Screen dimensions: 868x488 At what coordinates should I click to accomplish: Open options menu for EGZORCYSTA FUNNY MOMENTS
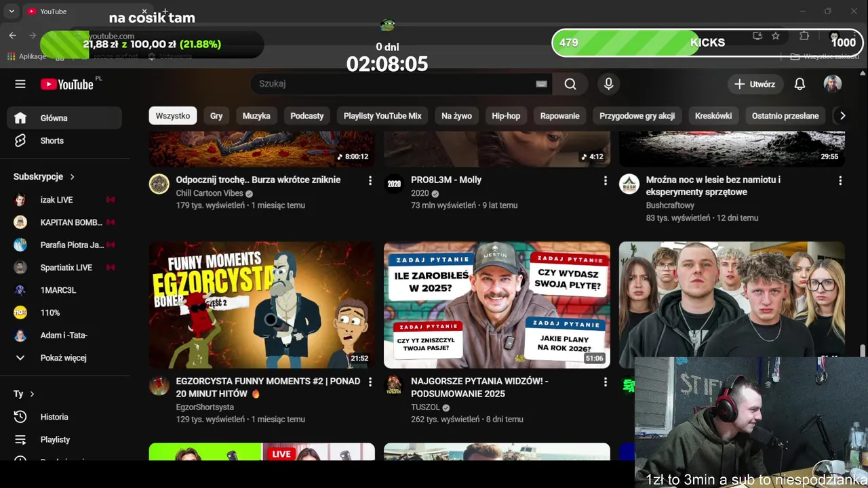pos(370,382)
